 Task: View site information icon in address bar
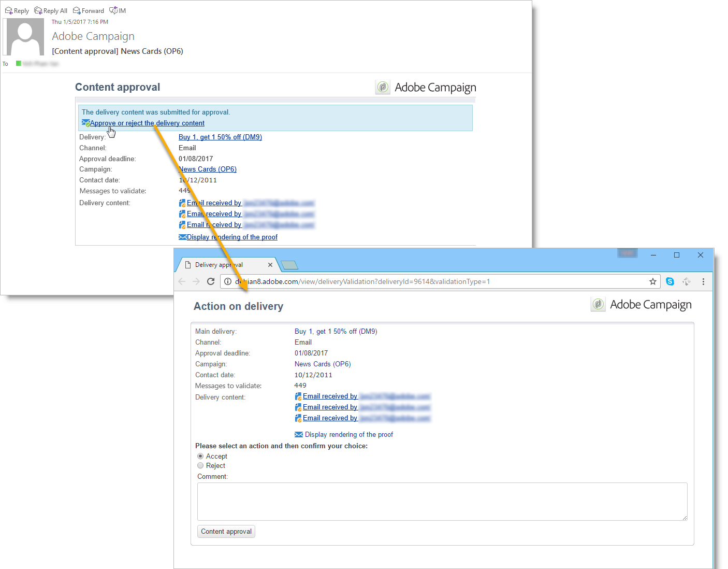(x=228, y=281)
